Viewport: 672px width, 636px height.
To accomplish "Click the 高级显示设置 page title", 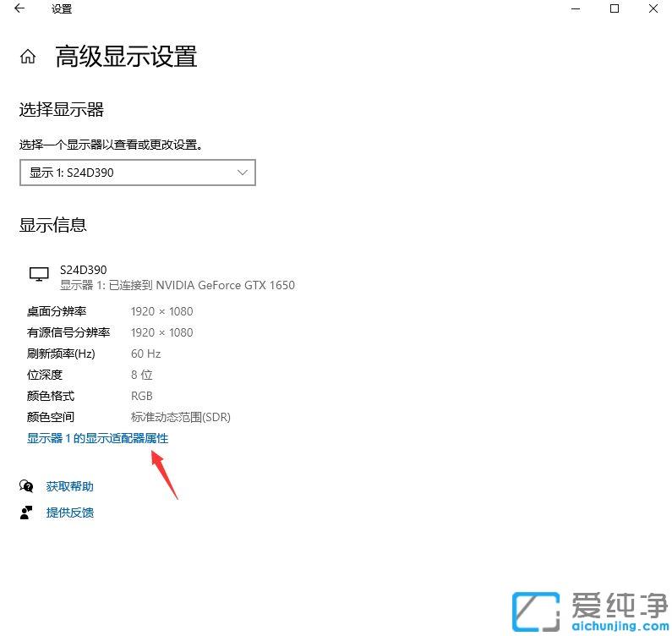I will point(126,57).
